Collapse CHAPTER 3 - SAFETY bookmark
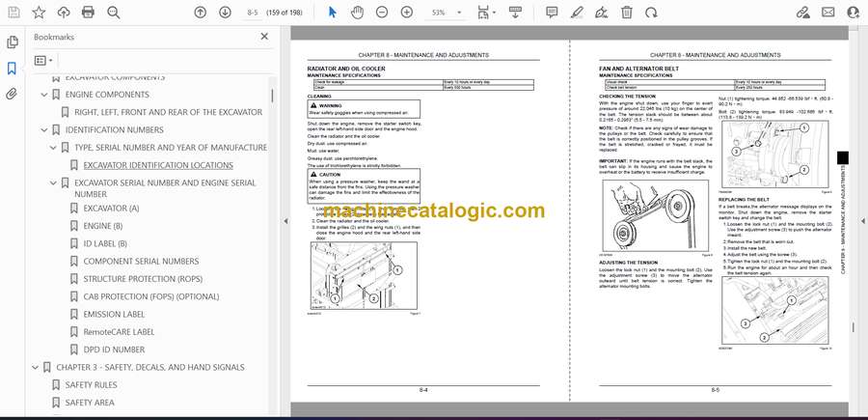This screenshot has width=868, height=420. coord(36,367)
